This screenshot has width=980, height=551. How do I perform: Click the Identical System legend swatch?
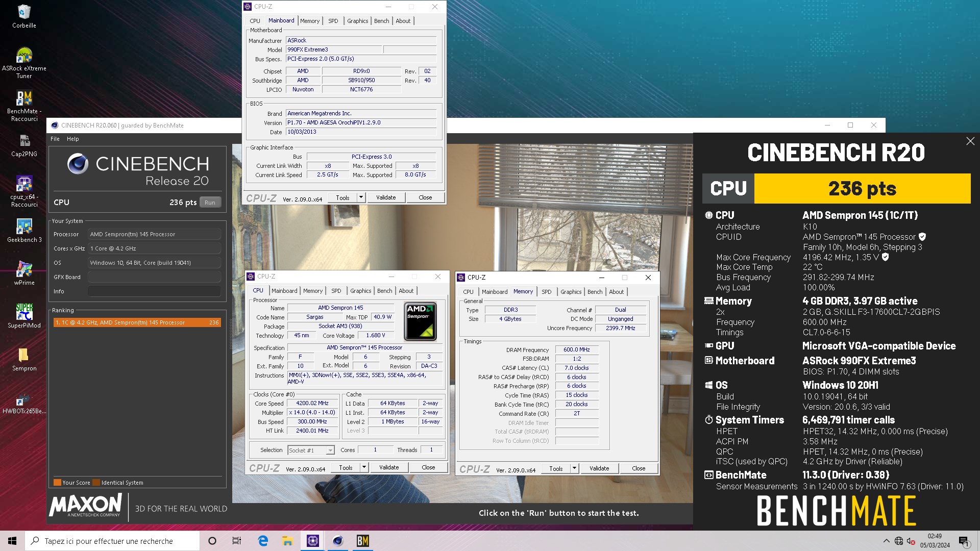click(x=96, y=483)
